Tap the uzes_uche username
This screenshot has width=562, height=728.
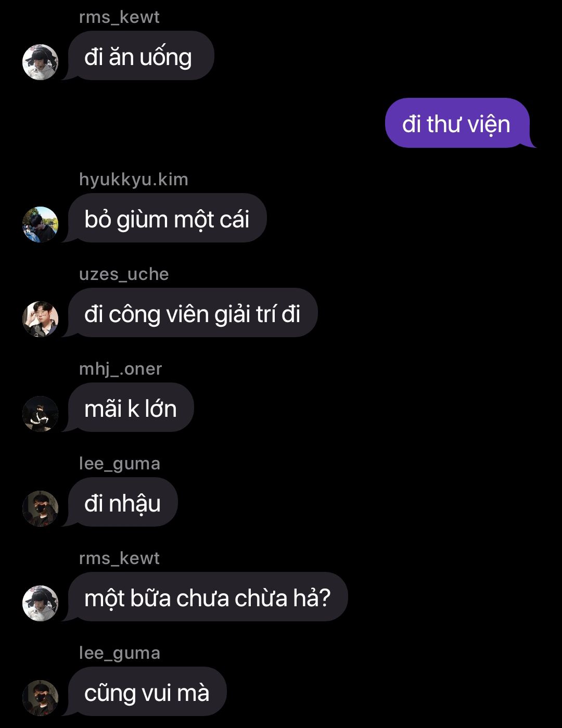[x=124, y=274]
